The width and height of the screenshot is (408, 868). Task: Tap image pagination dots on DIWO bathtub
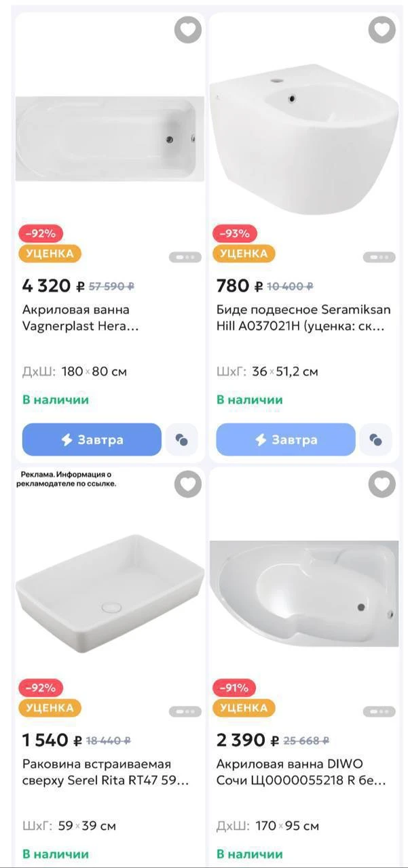379,711
